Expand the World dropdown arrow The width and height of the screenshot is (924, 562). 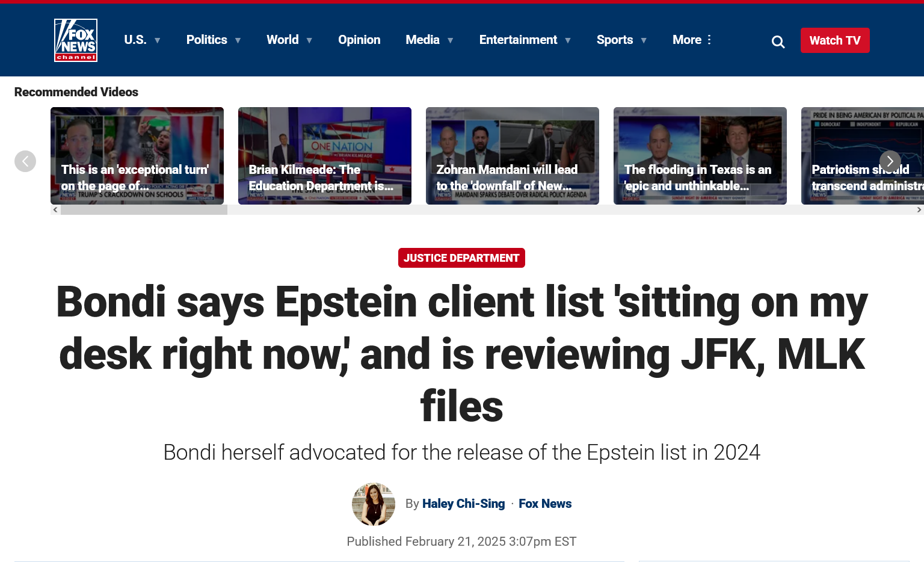(x=309, y=40)
